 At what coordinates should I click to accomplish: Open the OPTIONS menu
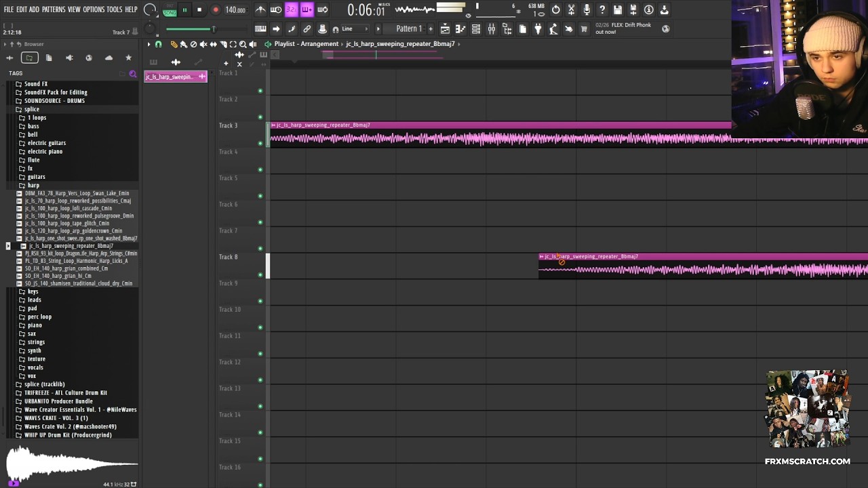pos(94,9)
